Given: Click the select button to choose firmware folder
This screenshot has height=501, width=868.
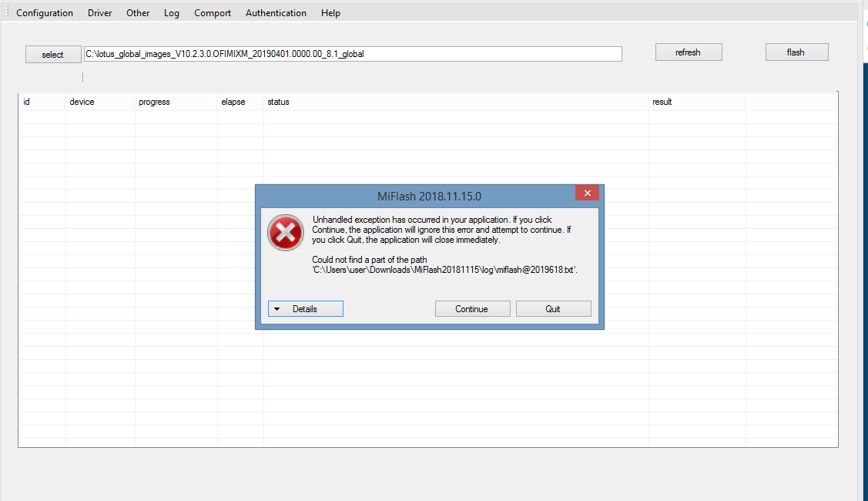Looking at the screenshot, I should (x=53, y=54).
